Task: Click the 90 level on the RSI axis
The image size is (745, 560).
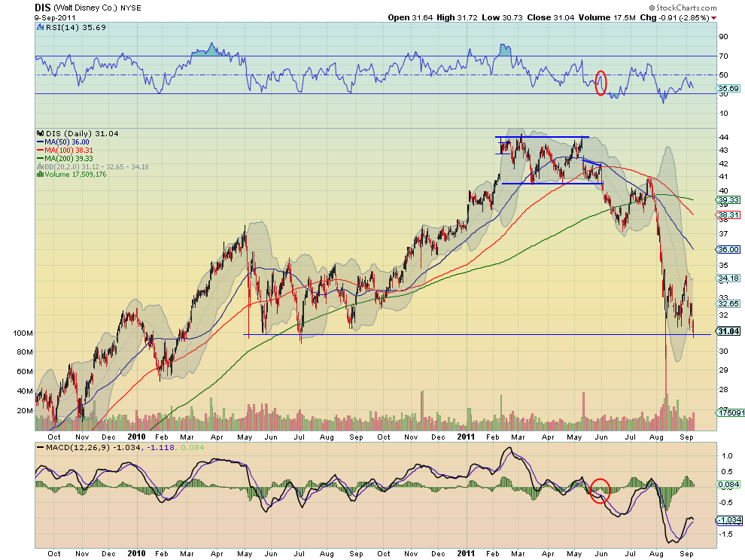Action: point(724,37)
